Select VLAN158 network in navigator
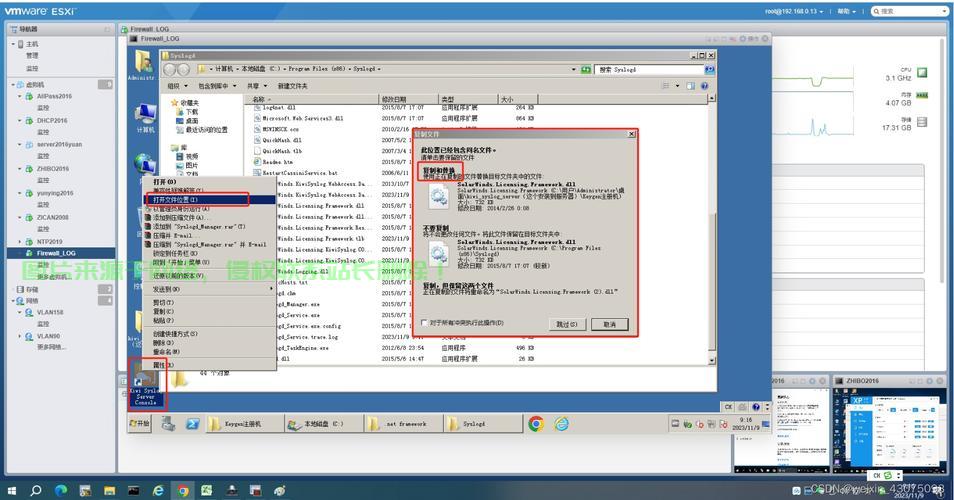 [50, 312]
